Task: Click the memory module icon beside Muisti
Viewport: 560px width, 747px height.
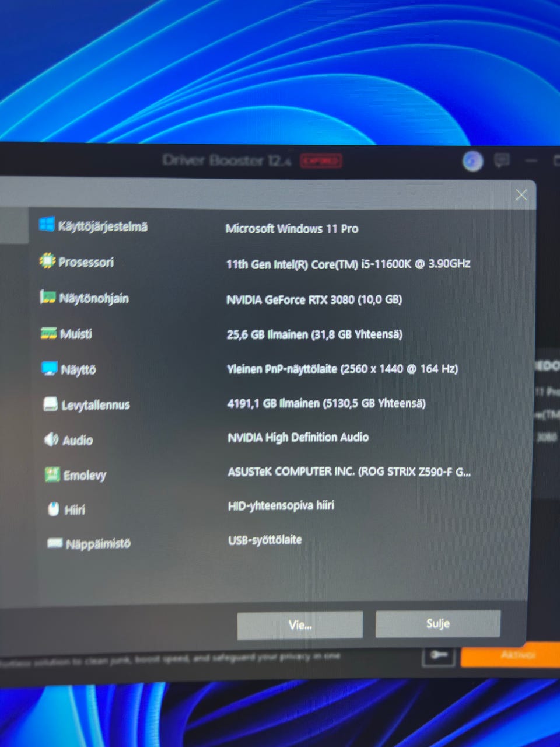Action: coord(48,333)
